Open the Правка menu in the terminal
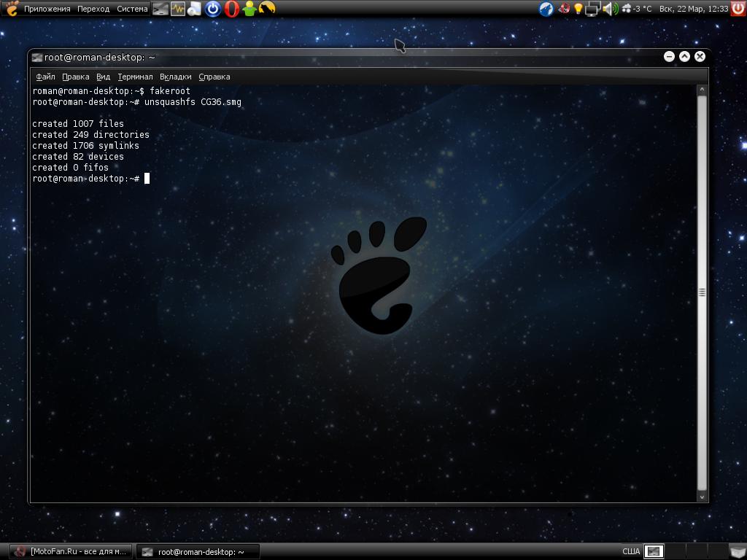Viewport: 747px width, 560px height. point(75,77)
